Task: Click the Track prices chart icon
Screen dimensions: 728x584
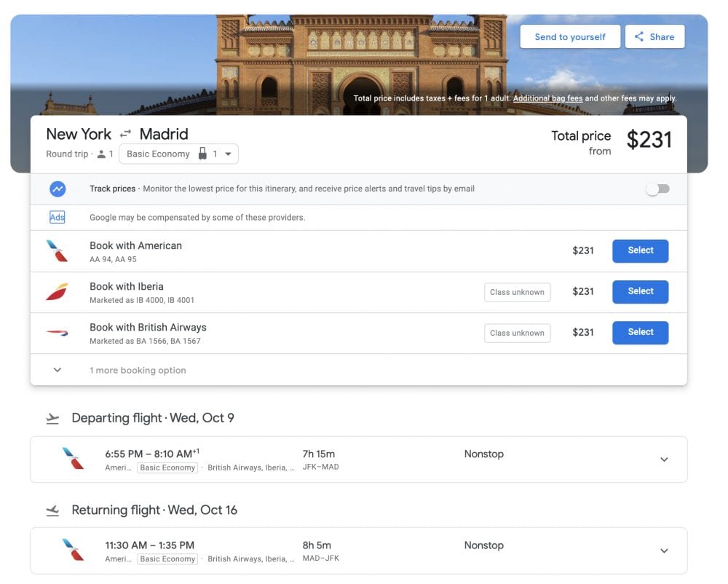Action: pos(57,189)
